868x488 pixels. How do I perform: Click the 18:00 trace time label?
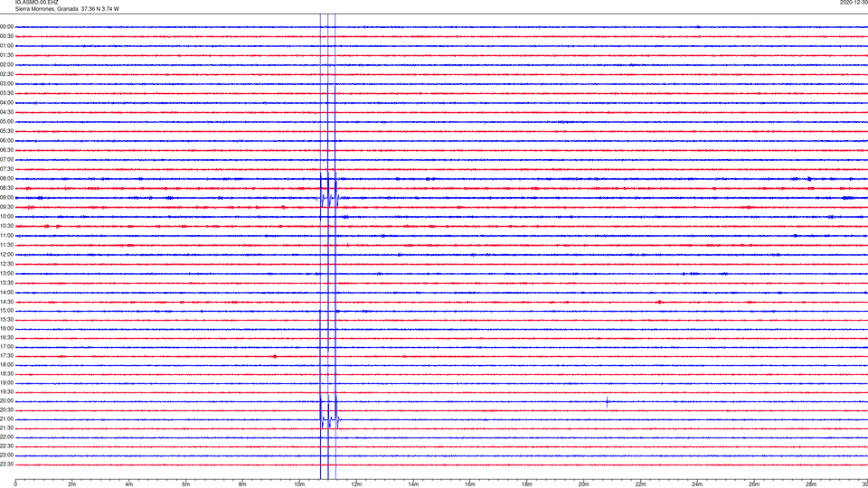[x=6, y=364]
